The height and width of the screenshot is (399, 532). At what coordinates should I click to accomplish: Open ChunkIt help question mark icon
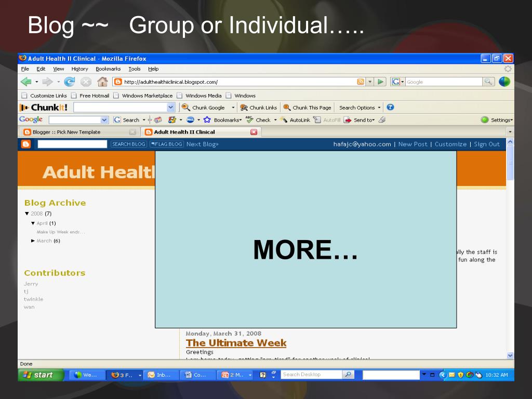pos(390,107)
